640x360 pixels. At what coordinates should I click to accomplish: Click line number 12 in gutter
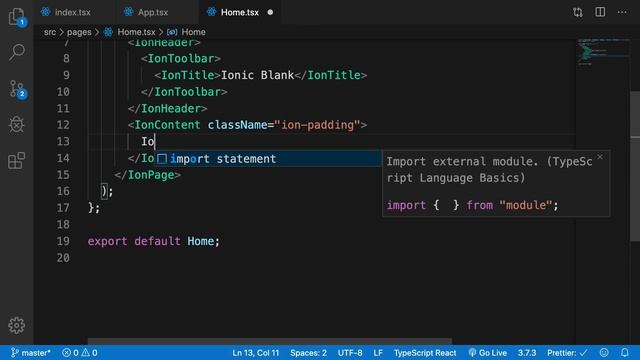(63, 125)
